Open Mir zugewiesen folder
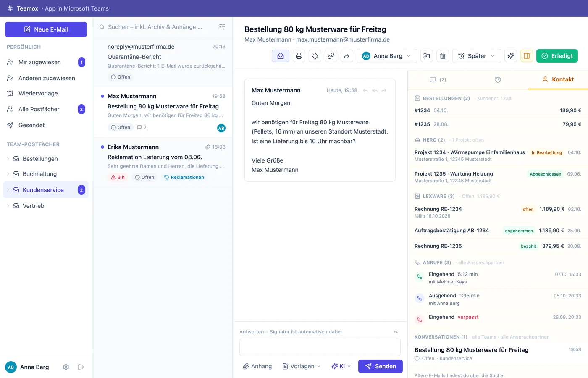This screenshot has width=588, height=378. [x=46, y=62]
